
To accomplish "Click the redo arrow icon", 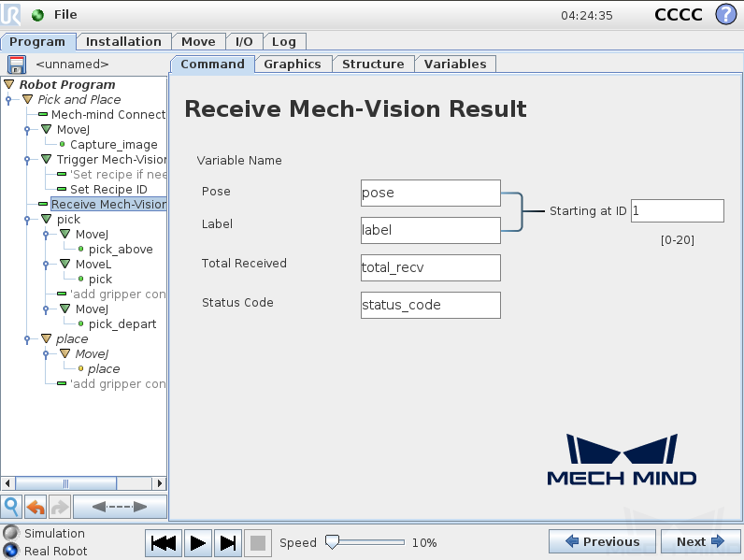I will 60,507.
